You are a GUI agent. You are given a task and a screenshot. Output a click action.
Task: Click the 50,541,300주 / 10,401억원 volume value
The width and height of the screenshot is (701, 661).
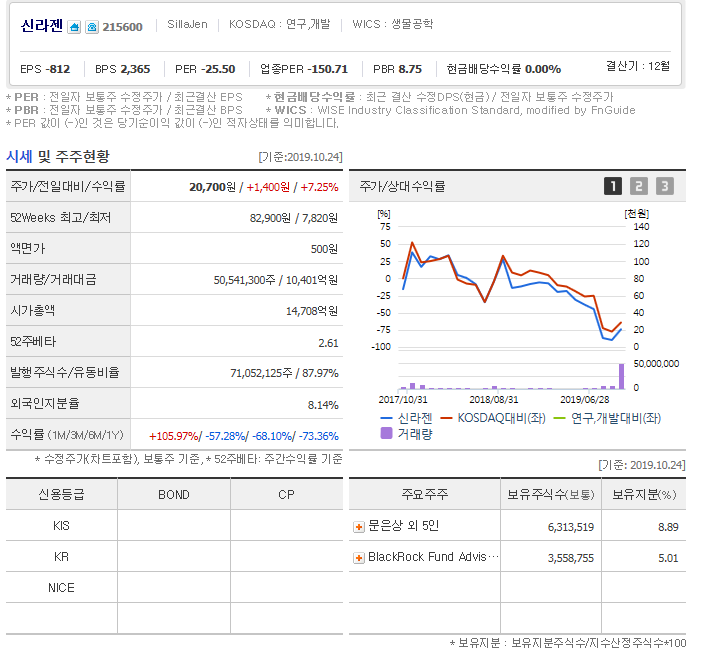pos(276,280)
